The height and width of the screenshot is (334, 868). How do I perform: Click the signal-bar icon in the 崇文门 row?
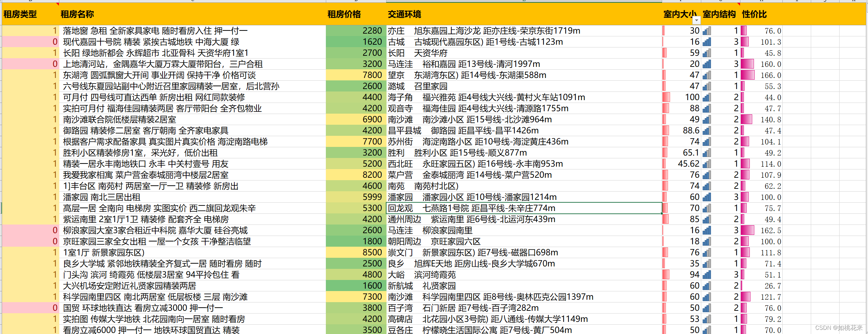707,253
